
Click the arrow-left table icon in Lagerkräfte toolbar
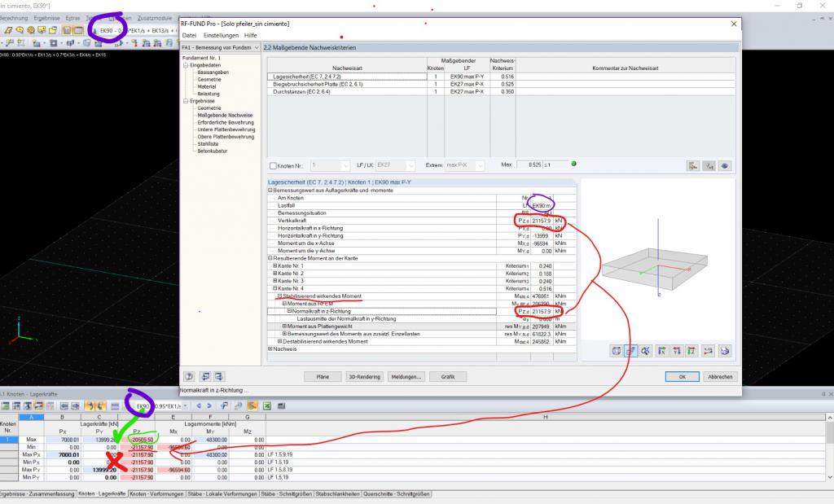point(64,405)
